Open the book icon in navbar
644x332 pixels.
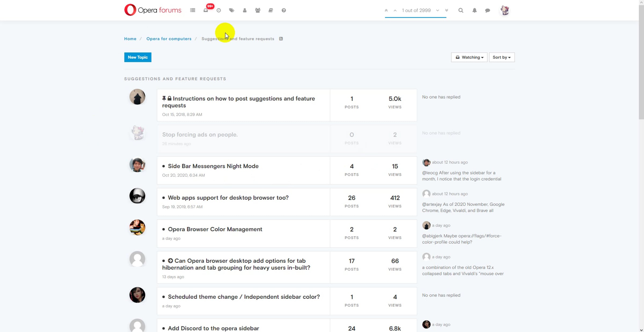pos(270,10)
